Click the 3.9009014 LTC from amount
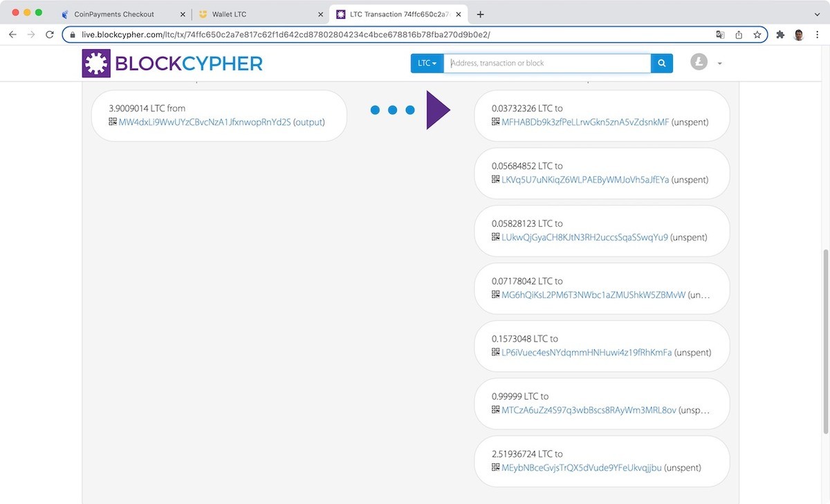 click(147, 109)
